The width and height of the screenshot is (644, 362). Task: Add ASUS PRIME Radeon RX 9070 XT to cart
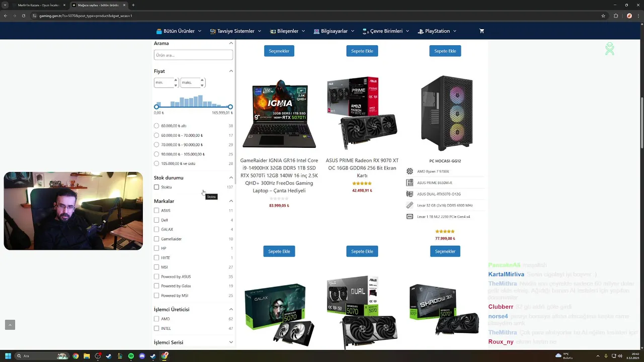coord(362,251)
